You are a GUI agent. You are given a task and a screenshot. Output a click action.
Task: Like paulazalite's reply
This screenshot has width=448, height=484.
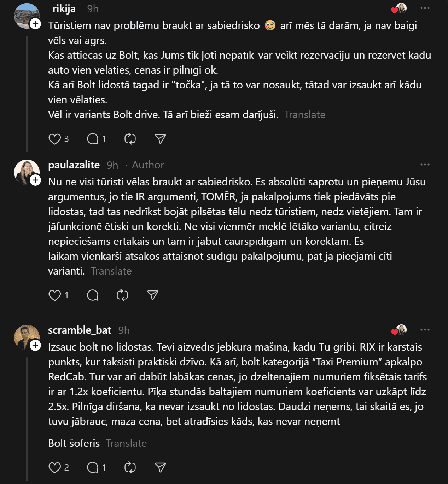(54, 295)
